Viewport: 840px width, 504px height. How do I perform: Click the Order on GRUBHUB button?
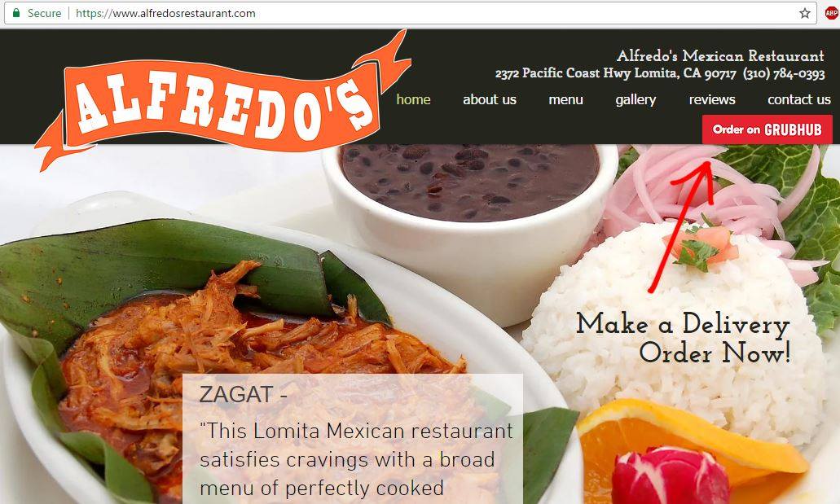pos(767,129)
